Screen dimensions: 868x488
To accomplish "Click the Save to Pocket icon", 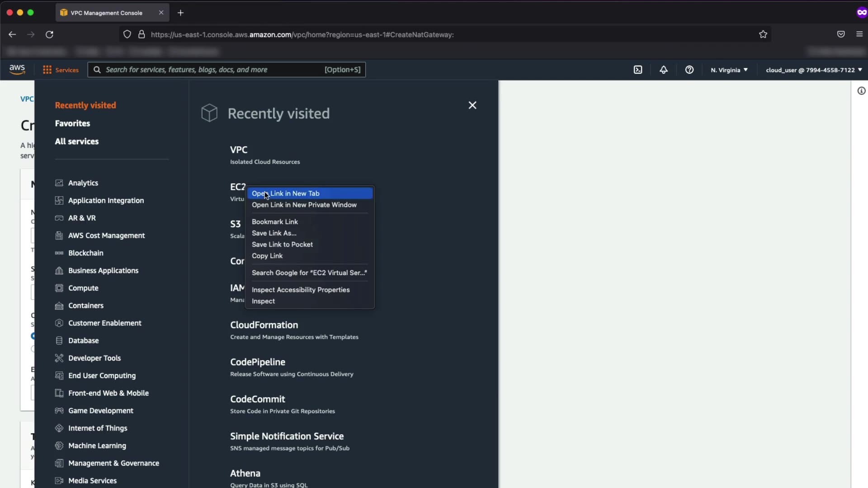I will [840, 34].
